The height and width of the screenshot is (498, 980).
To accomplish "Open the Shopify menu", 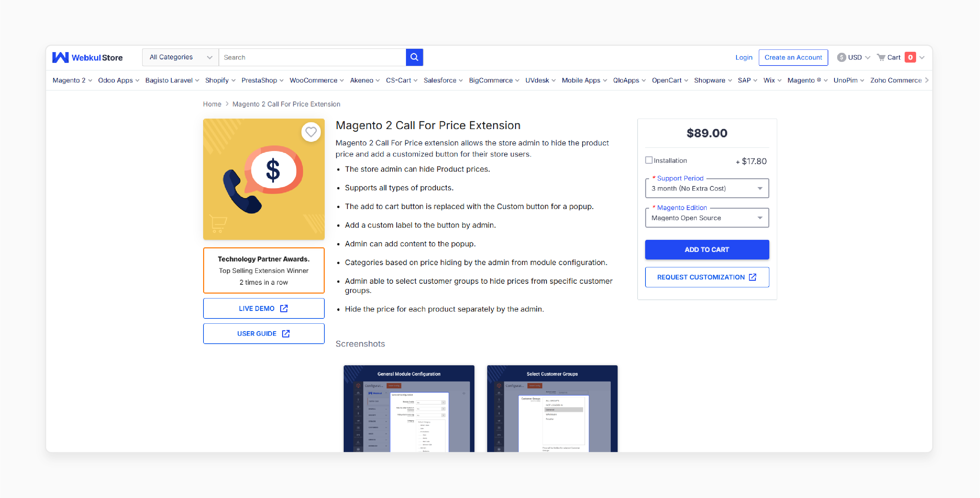I will click(220, 80).
